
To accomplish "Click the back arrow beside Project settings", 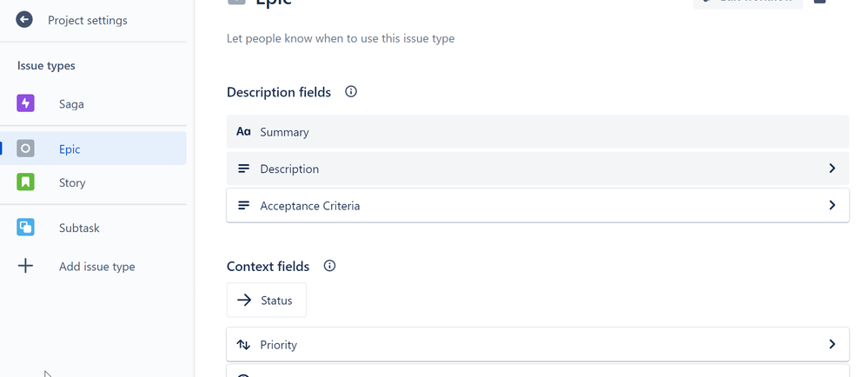I will point(23,20).
